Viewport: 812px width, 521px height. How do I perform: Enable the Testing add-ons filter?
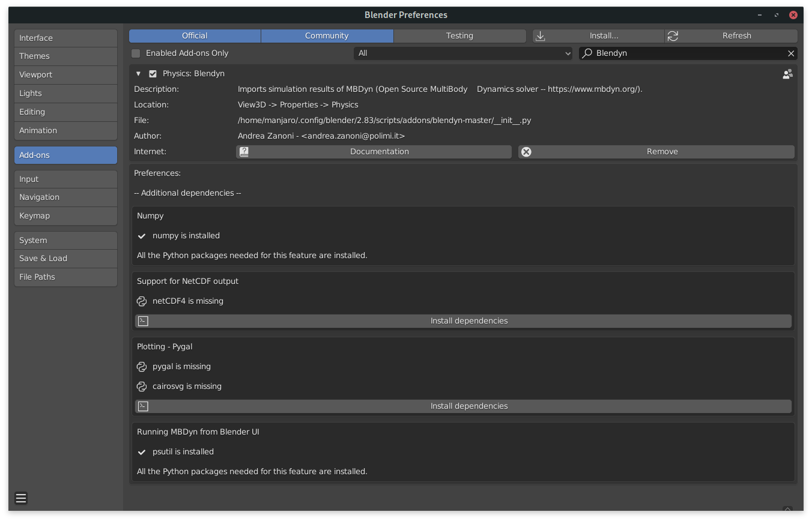(x=459, y=36)
